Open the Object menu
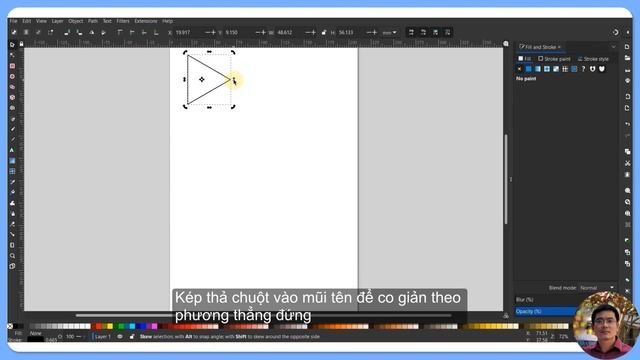Viewport: 640px width, 360px height. pyautogui.click(x=76, y=21)
